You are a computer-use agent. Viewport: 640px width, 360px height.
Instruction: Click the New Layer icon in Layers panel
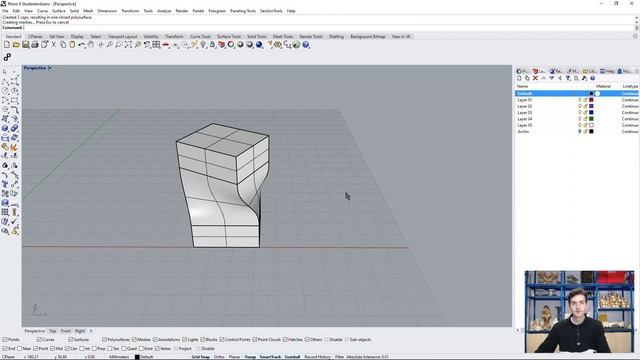519,78
